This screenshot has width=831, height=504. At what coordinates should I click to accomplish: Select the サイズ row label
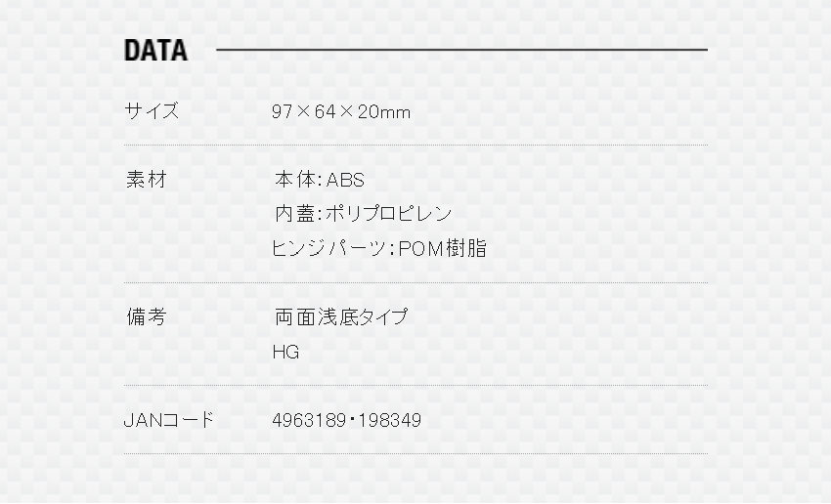click(152, 111)
